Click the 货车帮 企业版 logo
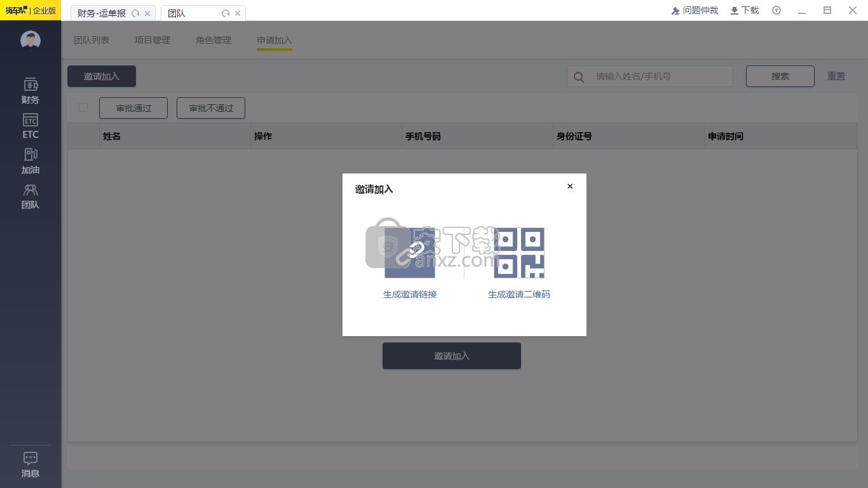This screenshot has width=868, height=488. [x=31, y=10]
